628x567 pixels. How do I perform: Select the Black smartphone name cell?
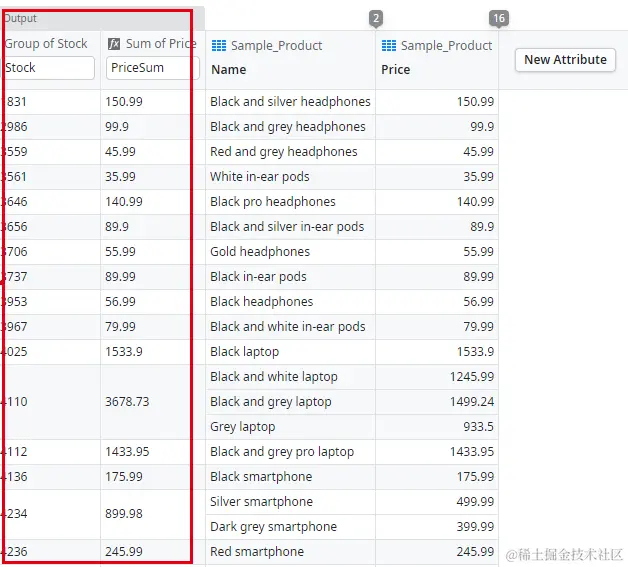pos(290,477)
